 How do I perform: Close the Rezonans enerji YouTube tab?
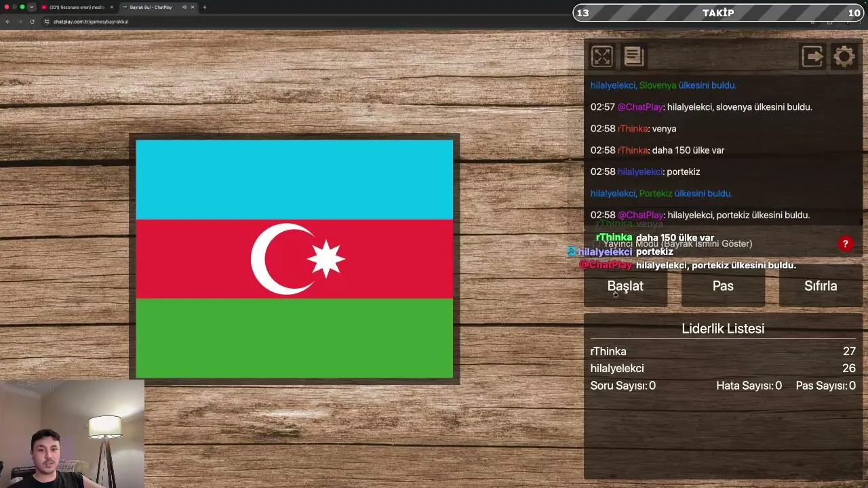coord(112,7)
